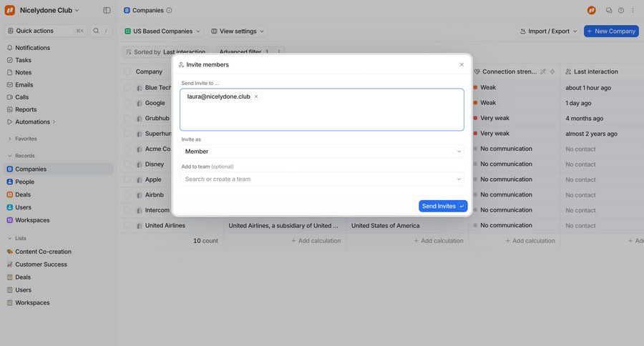
Task: Open the Companies info icon in header
Action: [169, 10]
